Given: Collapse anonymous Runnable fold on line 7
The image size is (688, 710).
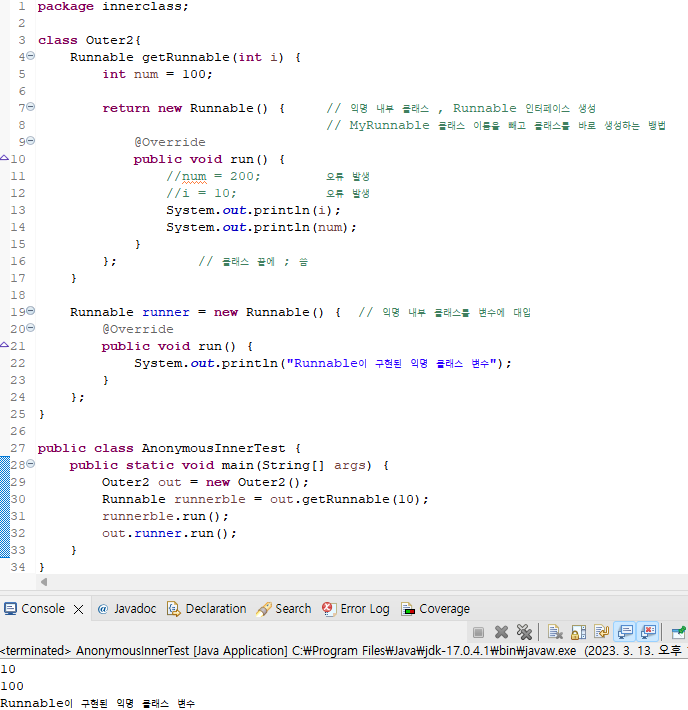Looking at the screenshot, I should 30,107.
